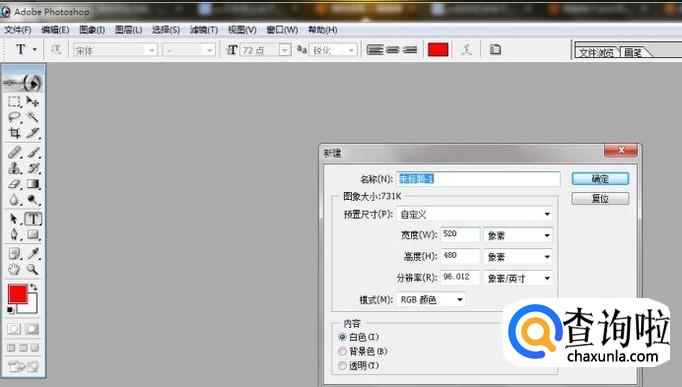Open the 文件(F) menu

point(18,30)
